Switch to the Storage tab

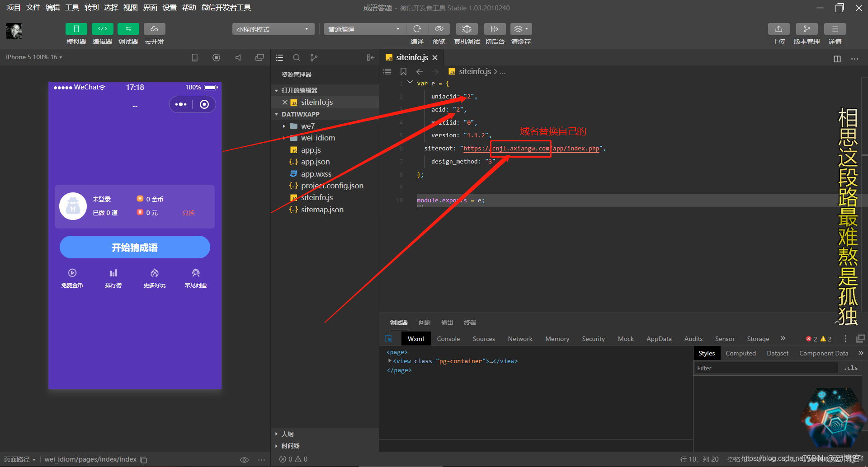click(x=758, y=339)
